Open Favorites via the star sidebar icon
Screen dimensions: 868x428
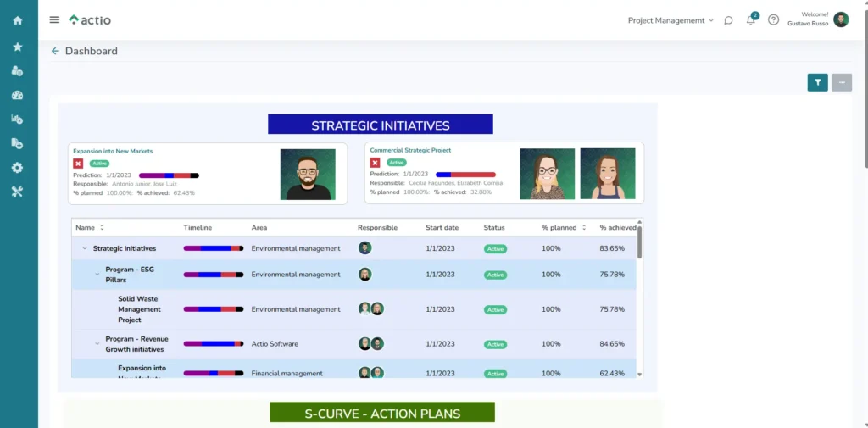pyautogui.click(x=18, y=47)
